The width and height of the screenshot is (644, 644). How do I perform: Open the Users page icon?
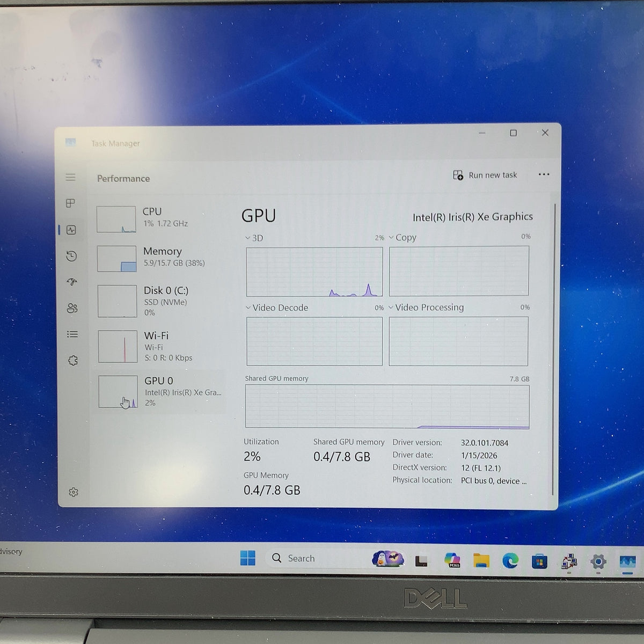point(72,308)
